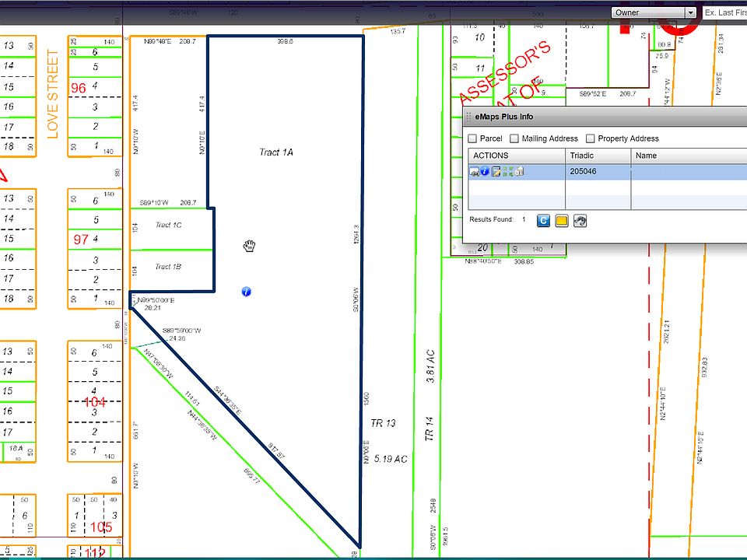Check the Parcel checkbox

click(x=472, y=138)
